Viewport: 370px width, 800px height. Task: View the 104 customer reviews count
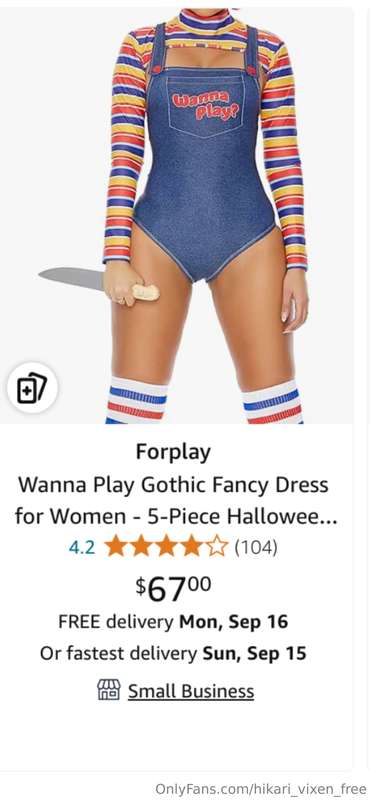[256, 547]
